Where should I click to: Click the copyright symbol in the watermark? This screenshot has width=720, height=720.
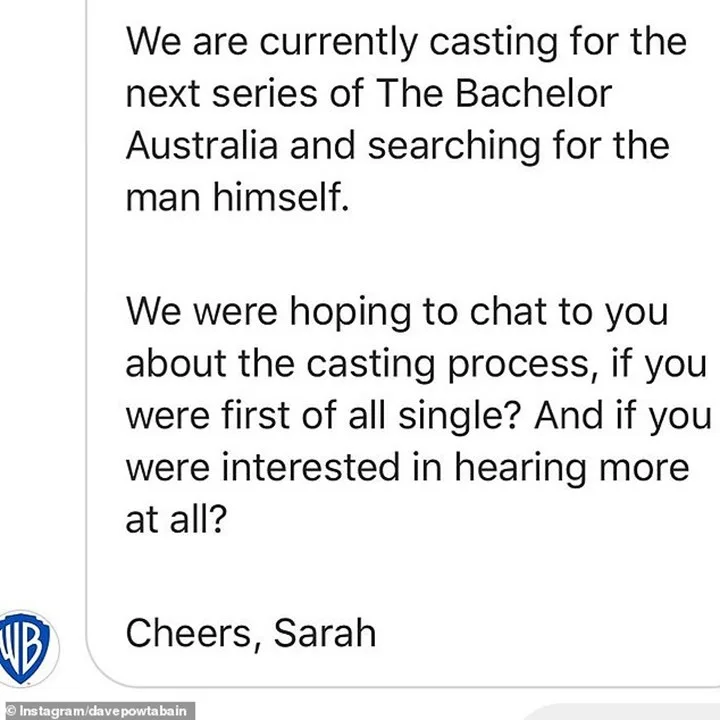tap(11, 711)
